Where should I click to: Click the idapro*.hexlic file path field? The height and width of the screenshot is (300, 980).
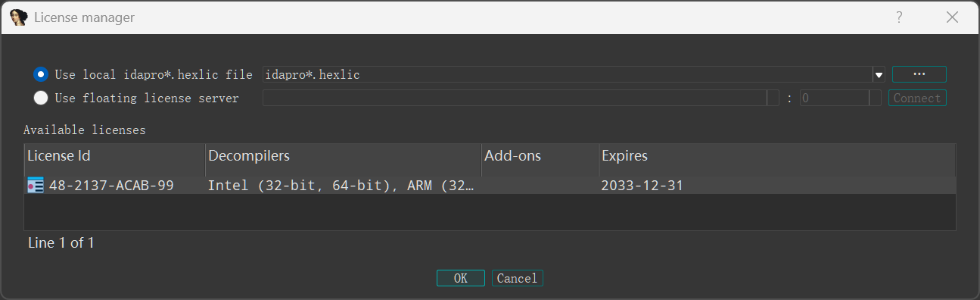(568, 74)
